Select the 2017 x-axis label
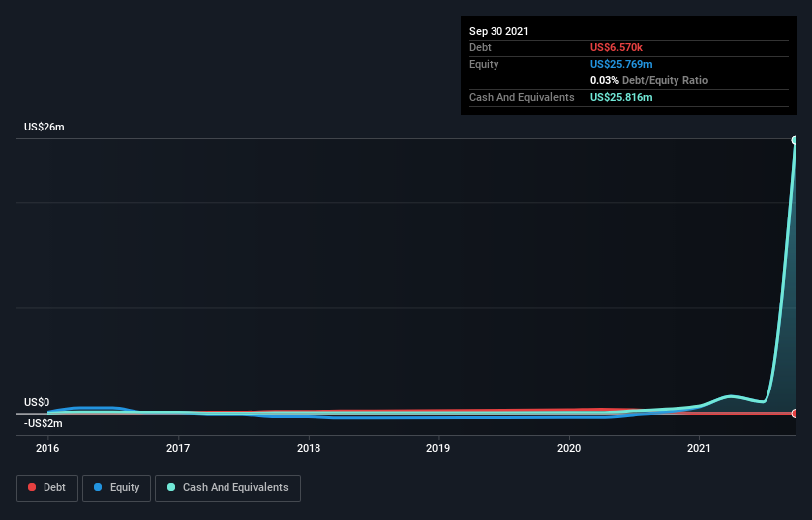This screenshot has width=812, height=520. [x=178, y=448]
